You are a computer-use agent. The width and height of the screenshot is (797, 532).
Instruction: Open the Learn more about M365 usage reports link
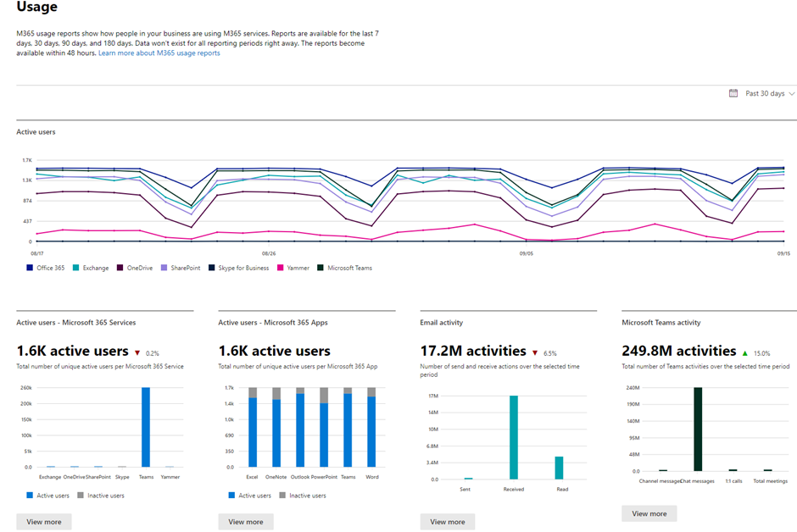[x=158, y=52]
